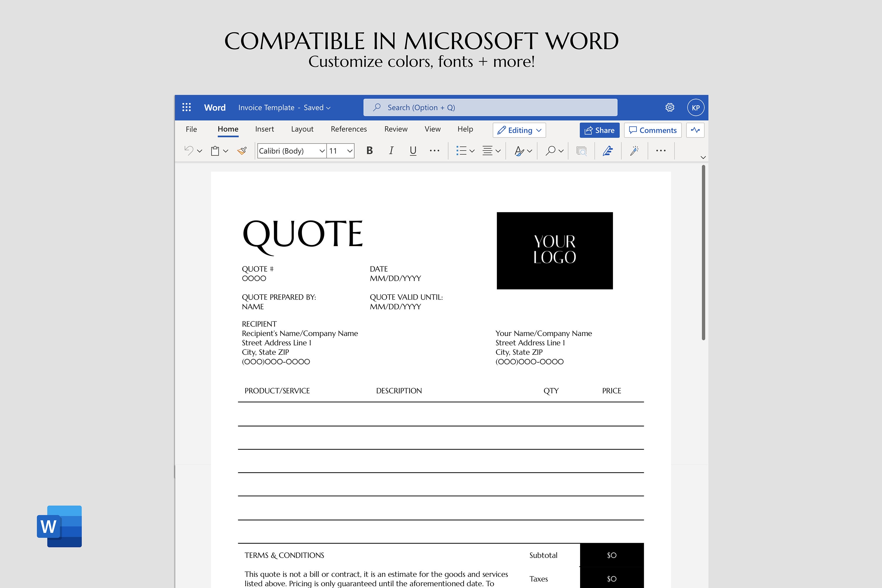Click the Editor pen icon in ribbon
The width and height of the screenshot is (882, 588).
pyautogui.click(x=608, y=151)
